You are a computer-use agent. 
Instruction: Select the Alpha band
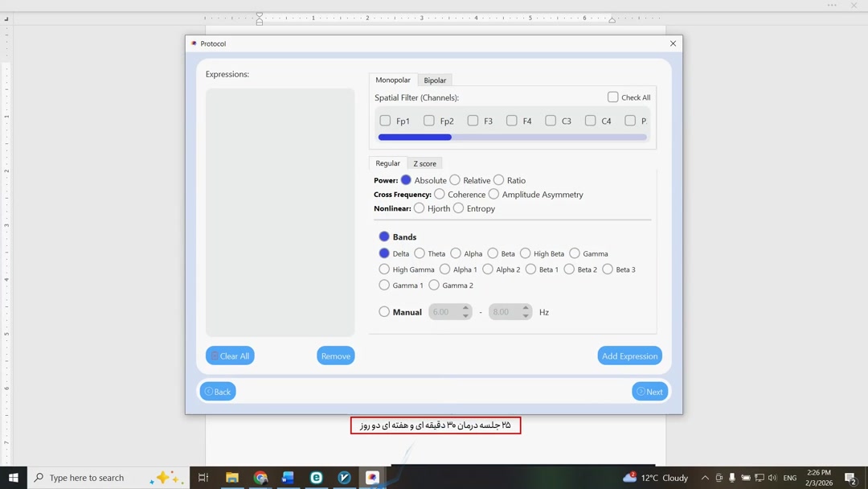pyautogui.click(x=456, y=253)
